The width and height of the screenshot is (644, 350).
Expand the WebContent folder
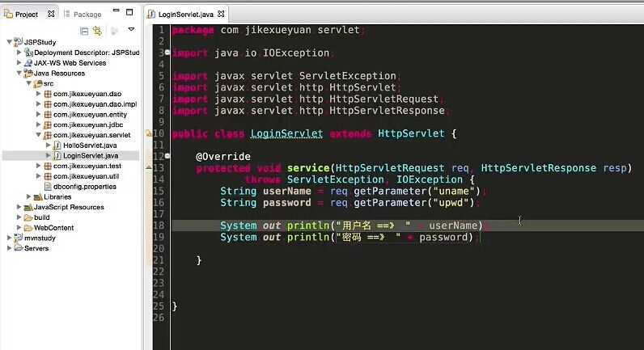pyautogui.click(x=19, y=227)
